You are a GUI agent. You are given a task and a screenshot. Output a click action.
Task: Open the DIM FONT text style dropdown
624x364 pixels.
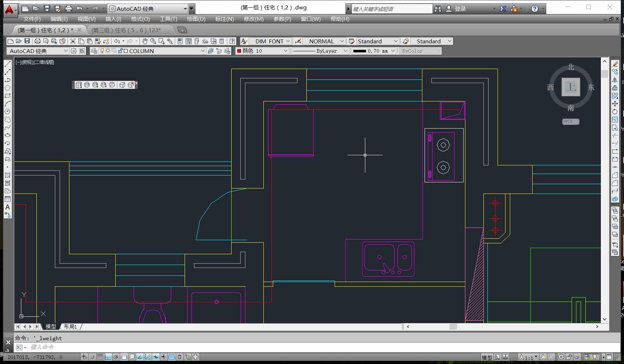288,41
